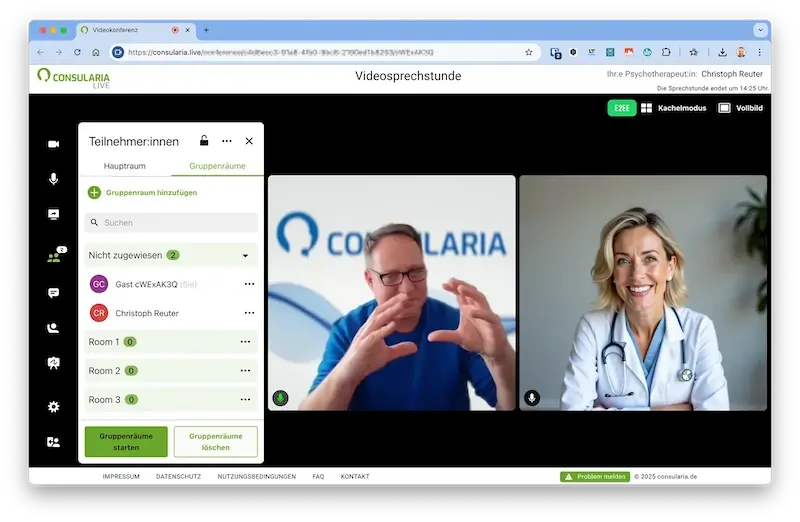Click the browser home icon
Viewport: 800px width, 522px height.
(x=96, y=52)
